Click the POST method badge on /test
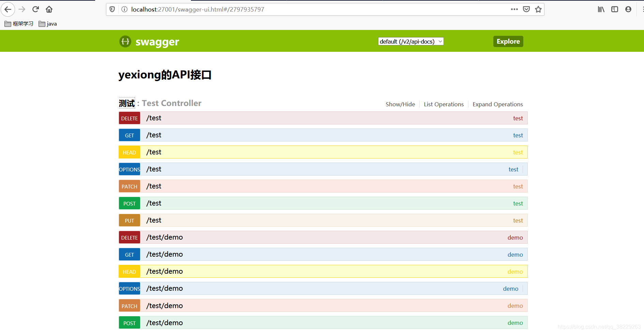 [x=129, y=203]
